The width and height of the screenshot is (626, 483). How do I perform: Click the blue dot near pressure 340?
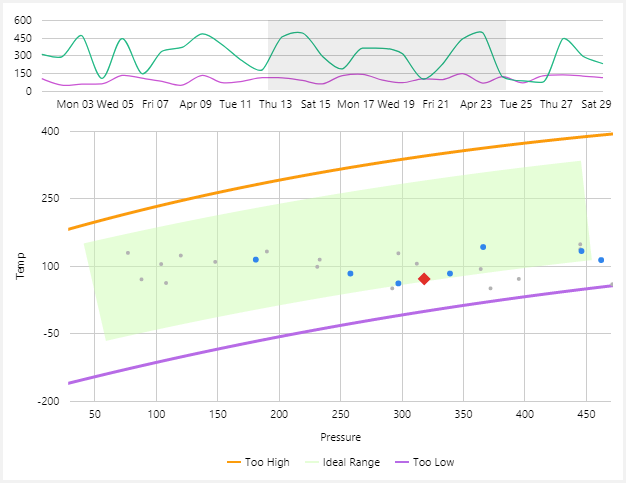450,274
